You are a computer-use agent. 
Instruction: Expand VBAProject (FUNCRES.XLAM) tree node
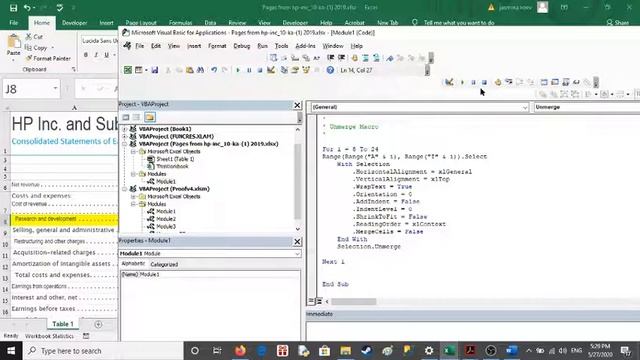pos(124,136)
